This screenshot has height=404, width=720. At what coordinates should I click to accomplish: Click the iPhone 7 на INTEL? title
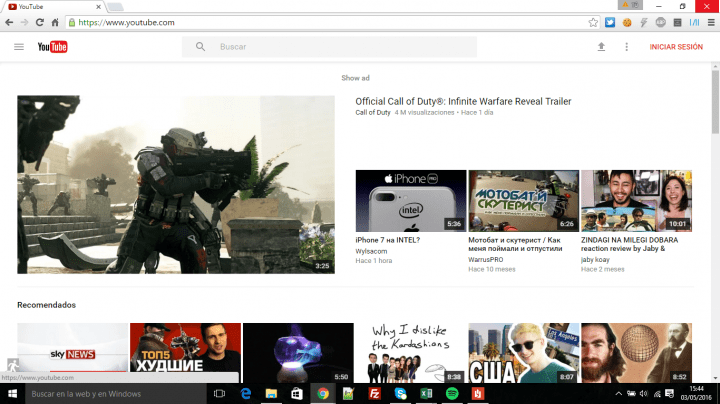(388, 240)
